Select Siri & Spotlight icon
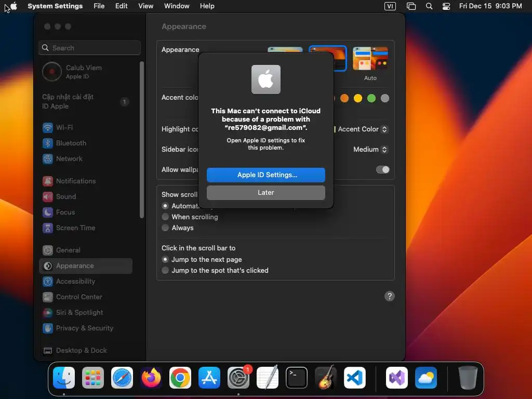This screenshot has height=399, width=532. pos(48,313)
